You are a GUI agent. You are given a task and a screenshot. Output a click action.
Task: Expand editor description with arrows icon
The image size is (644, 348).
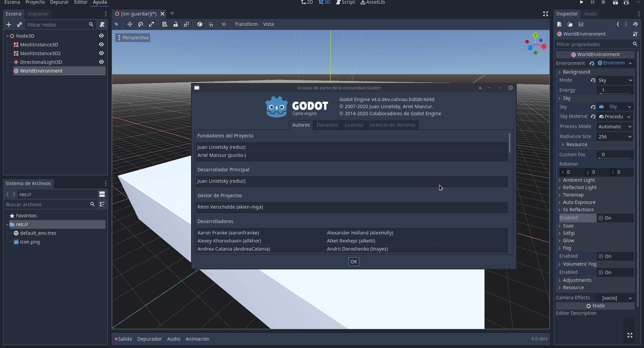[x=630, y=335]
